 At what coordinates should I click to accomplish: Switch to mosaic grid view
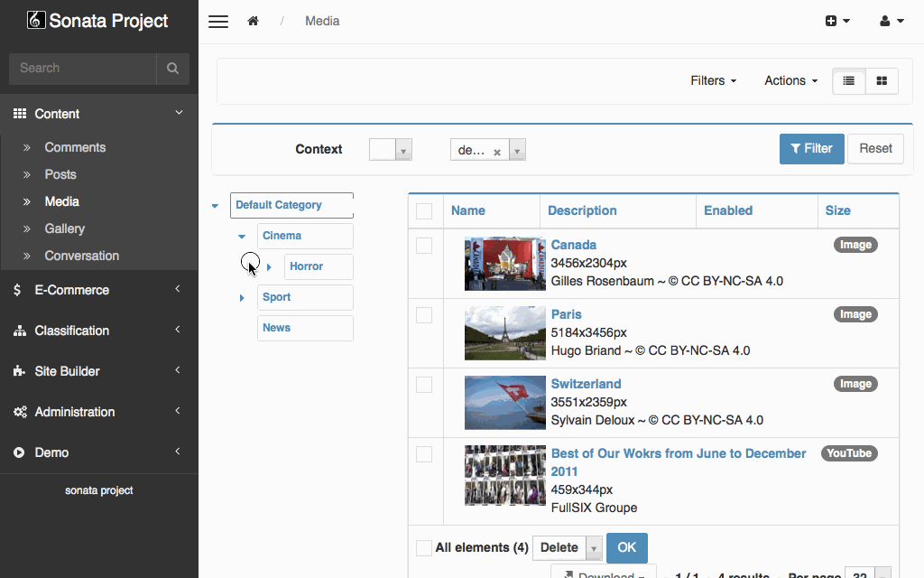pos(882,81)
